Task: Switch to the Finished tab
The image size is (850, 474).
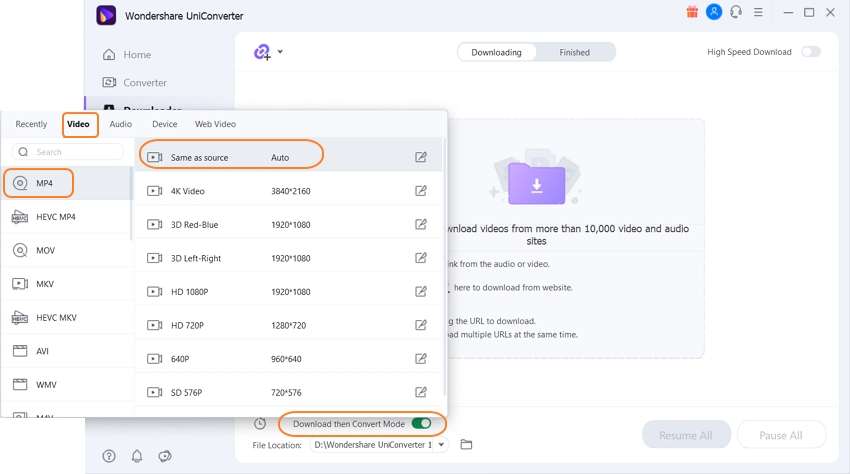Action: pos(574,52)
